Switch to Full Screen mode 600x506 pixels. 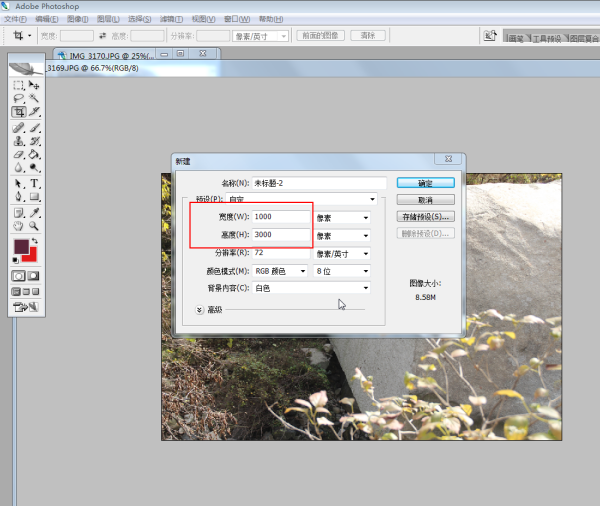(36, 292)
